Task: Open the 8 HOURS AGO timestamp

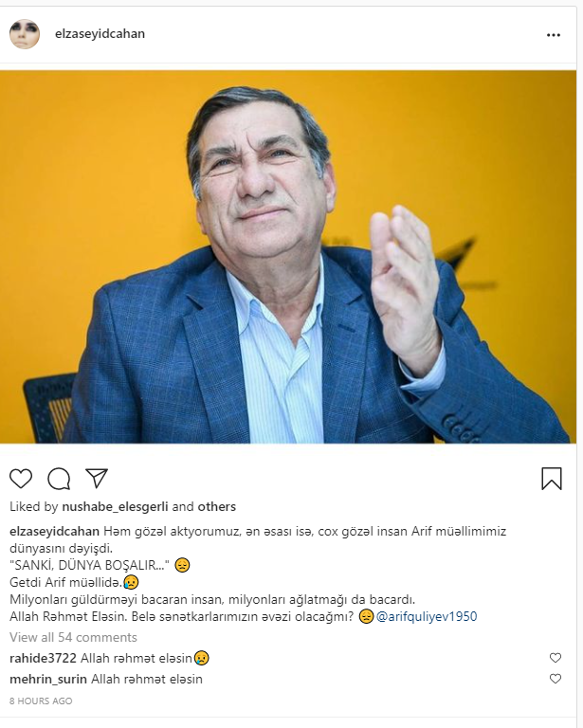Action: pyautogui.click(x=41, y=701)
